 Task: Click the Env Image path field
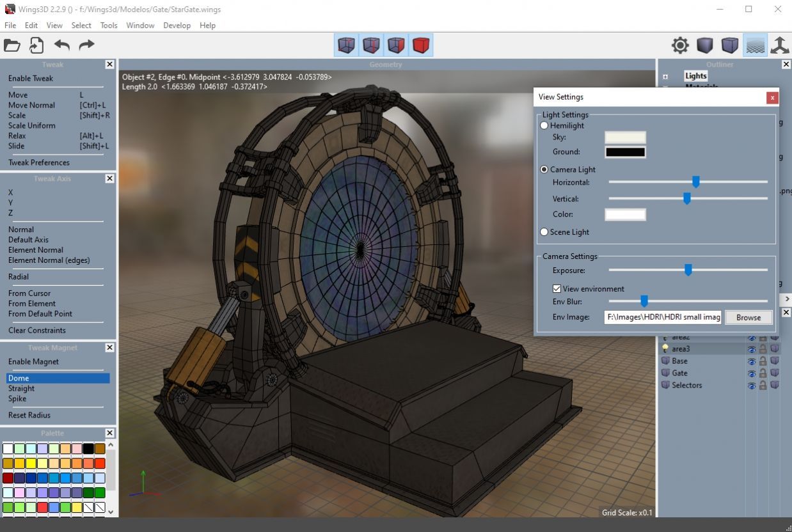point(663,317)
